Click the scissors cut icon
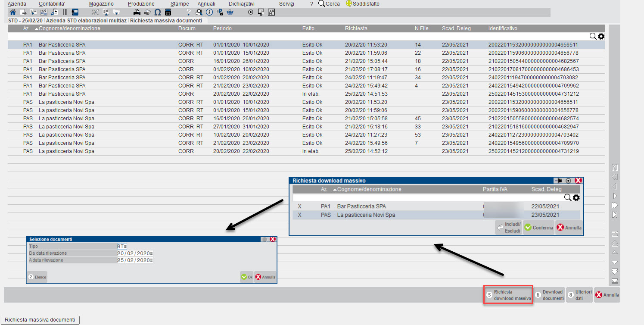Image resolution: width=644 pixels, height=325 pixels. [95, 12]
